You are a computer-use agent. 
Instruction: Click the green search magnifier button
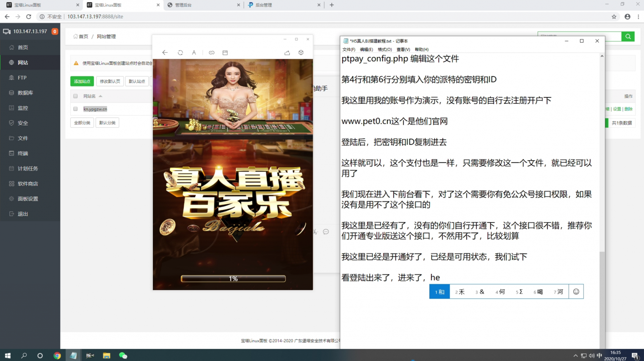pyautogui.click(x=628, y=36)
